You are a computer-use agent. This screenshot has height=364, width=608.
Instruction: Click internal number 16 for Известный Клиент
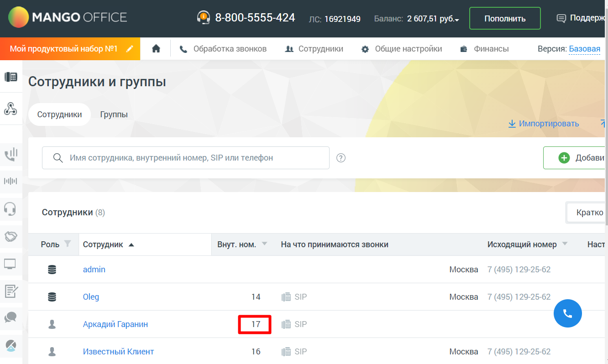(x=256, y=352)
